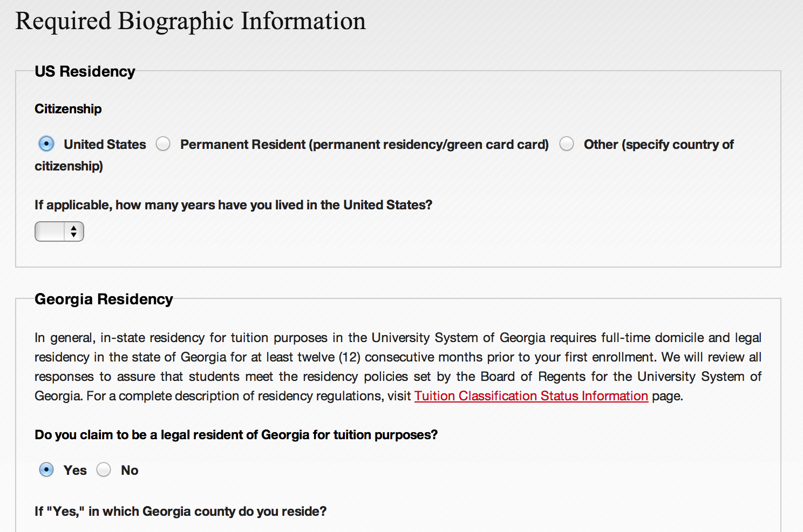Click the Georgia Residency section title
803x532 pixels.
coord(104,299)
